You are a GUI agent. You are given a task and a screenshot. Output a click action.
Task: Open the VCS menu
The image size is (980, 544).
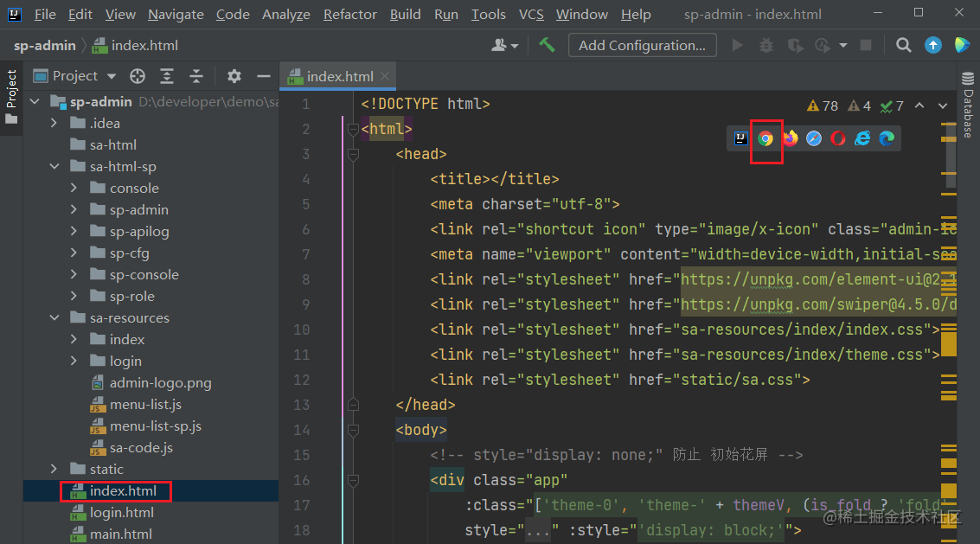tap(531, 14)
